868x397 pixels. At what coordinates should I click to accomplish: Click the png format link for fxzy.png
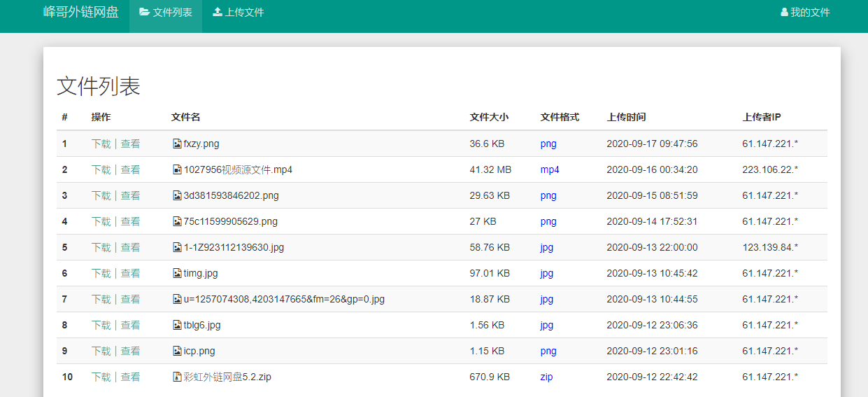[548, 144]
